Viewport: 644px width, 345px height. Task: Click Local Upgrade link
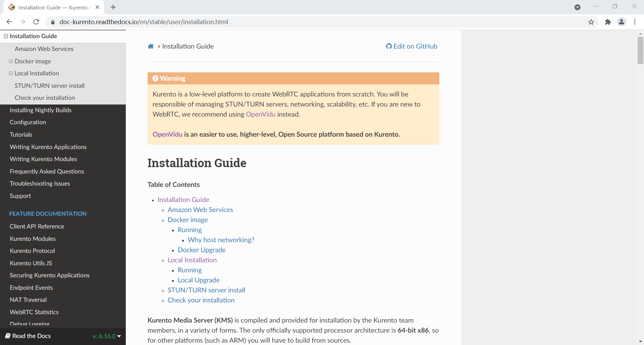(x=199, y=280)
